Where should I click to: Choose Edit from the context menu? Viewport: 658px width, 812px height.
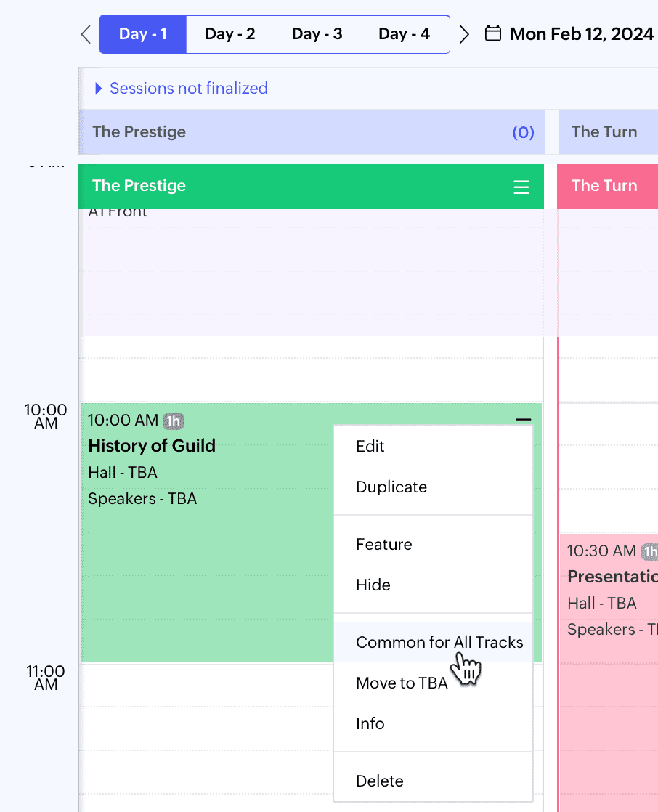coord(370,447)
